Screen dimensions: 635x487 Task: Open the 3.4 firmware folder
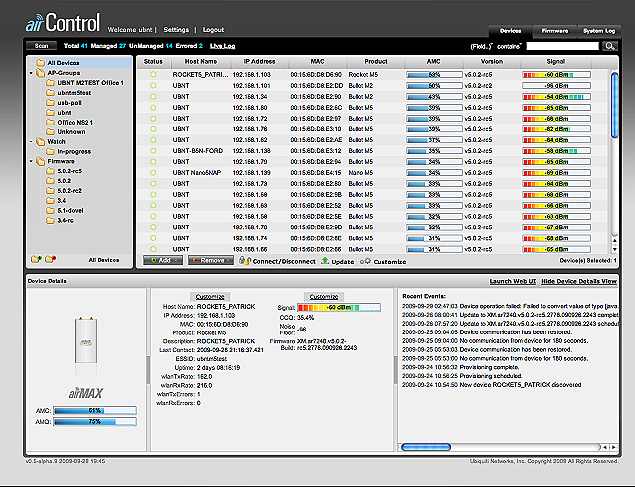click(x=56, y=200)
